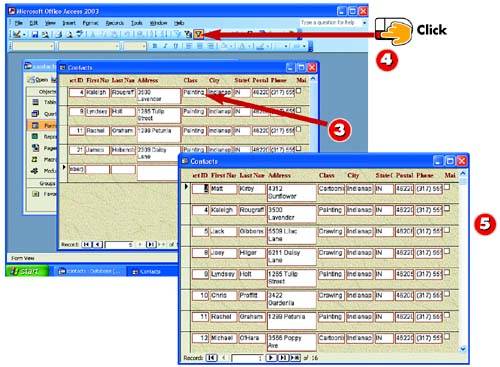Image resolution: width=500 pixels, height=367 pixels.
Task: Toggle Mail checkbox for Jack Gibbons
Action: 447,230
